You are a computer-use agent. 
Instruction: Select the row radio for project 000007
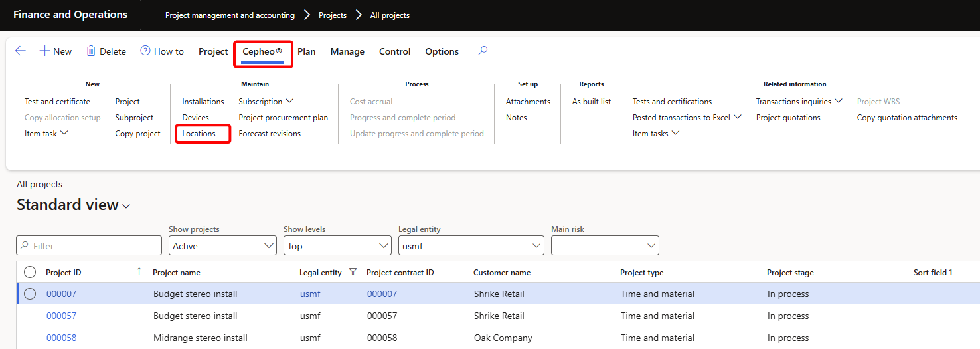click(x=30, y=294)
